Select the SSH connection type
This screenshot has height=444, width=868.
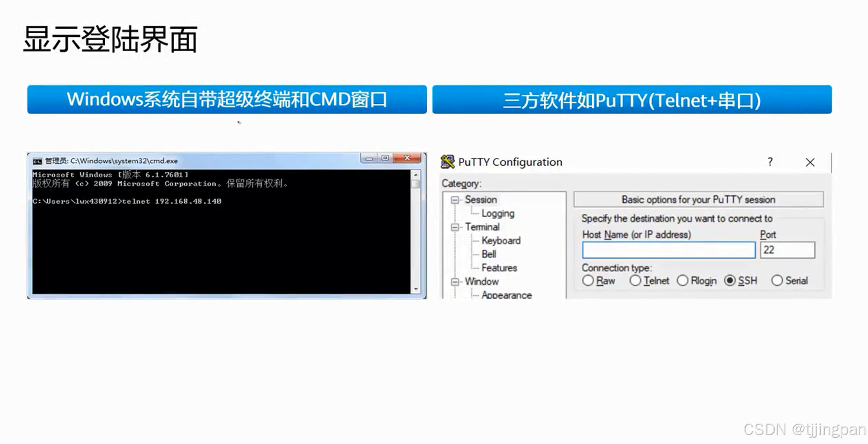tap(730, 281)
